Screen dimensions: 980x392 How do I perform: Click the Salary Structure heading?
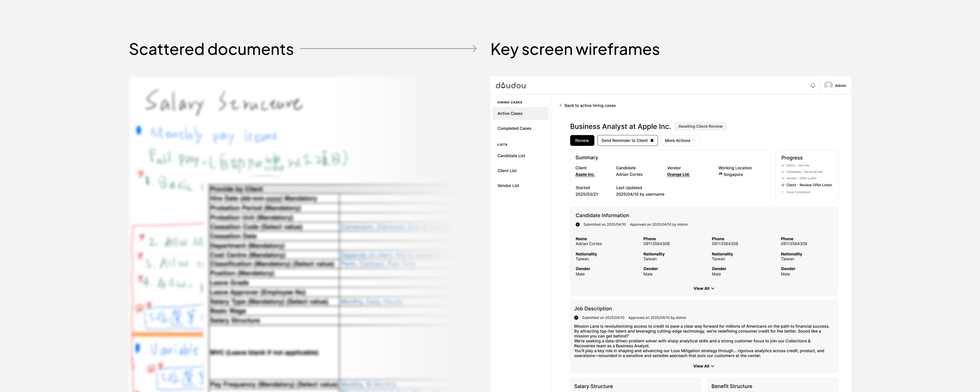point(594,386)
